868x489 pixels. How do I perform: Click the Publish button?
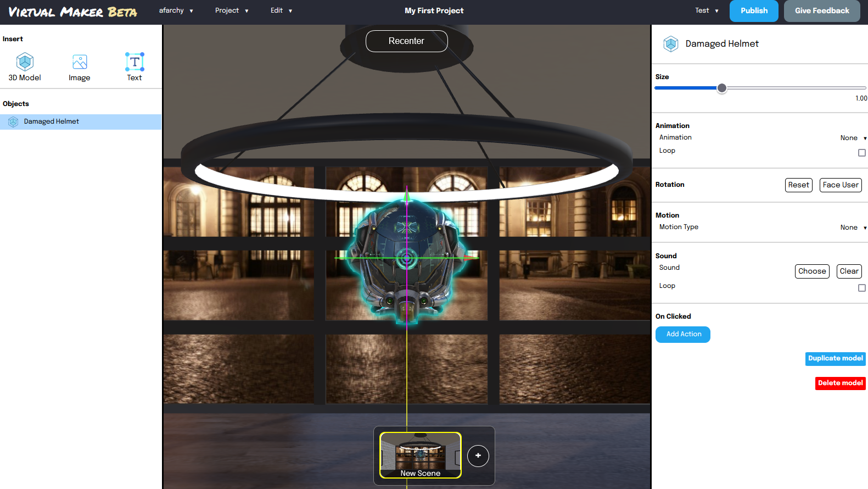point(754,11)
